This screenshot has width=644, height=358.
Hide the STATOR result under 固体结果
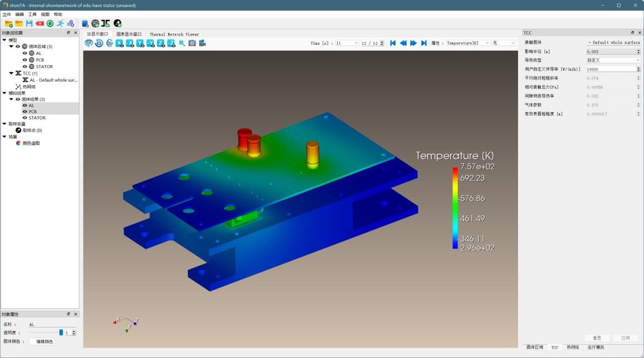click(25, 118)
